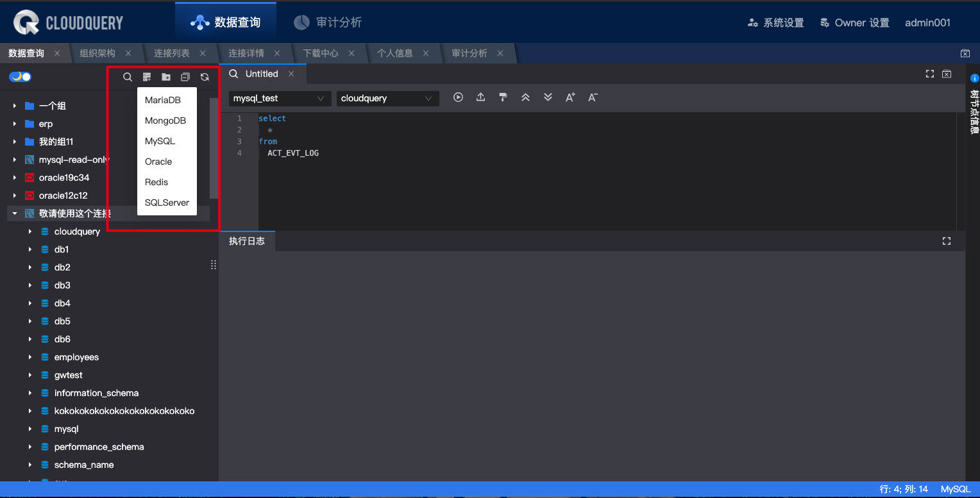The image size is (980, 498).
Task: Decrease editor font size with A-
Action: tap(593, 97)
